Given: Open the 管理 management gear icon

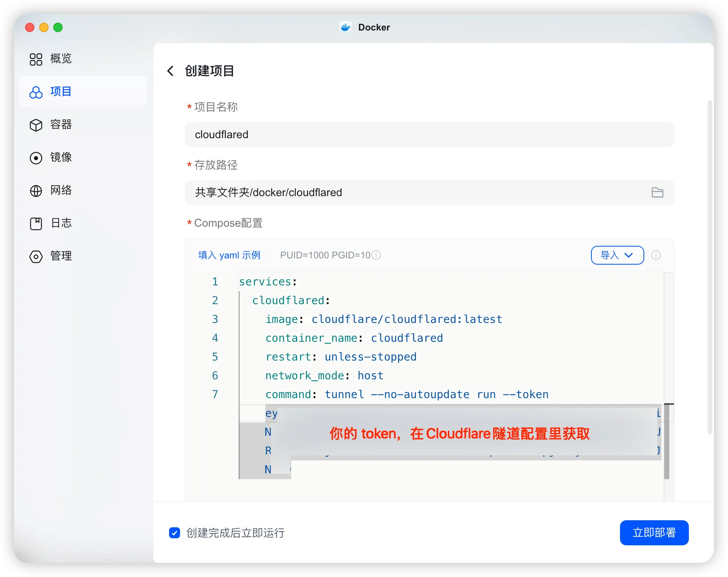Looking at the screenshot, I should [36, 256].
